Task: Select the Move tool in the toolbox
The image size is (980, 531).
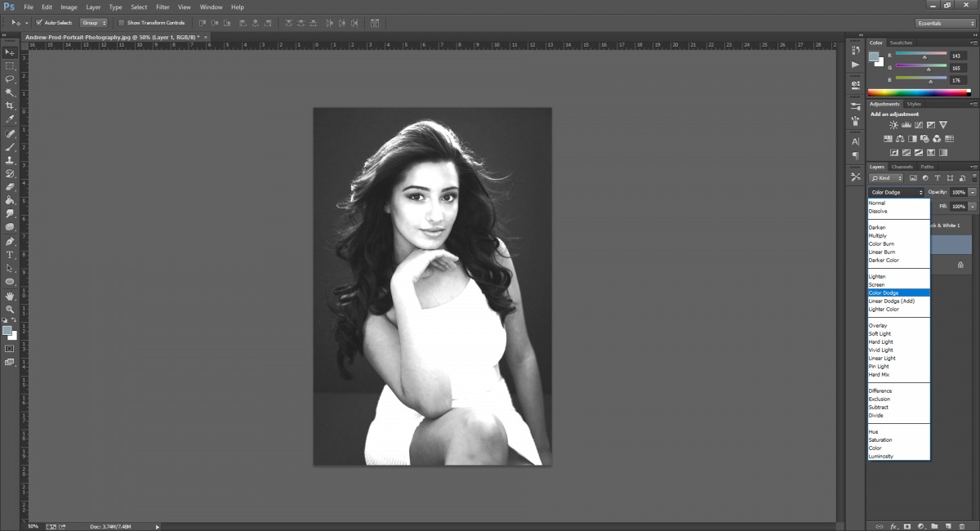Action: (10, 51)
